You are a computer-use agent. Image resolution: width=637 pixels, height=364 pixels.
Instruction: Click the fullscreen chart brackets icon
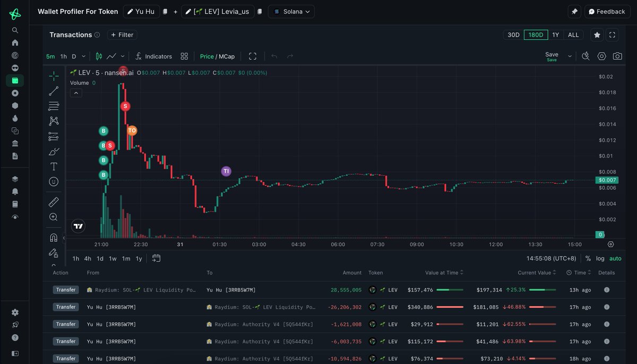pyautogui.click(x=253, y=56)
